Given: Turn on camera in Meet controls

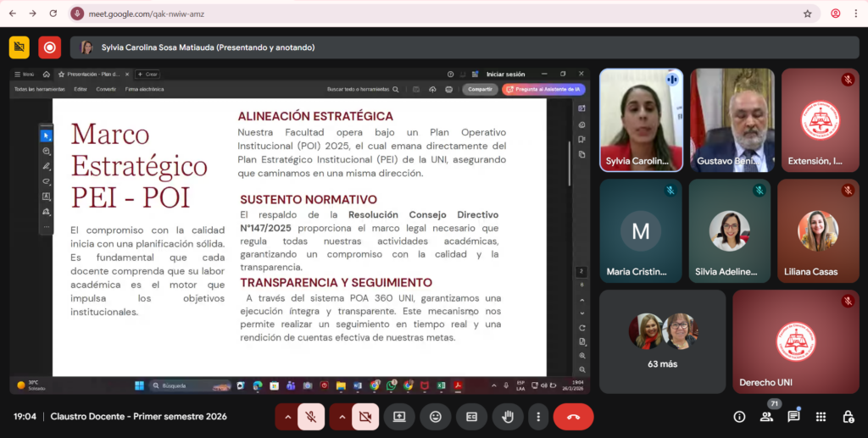Looking at the screenshot, I should pyautogui.click(x=365, y=417).
